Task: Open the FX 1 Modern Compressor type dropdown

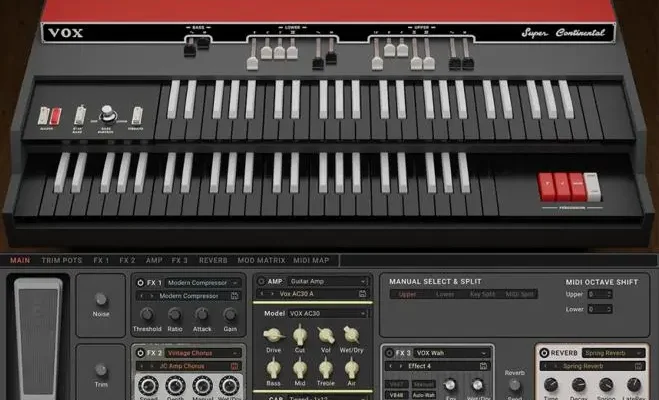Action: tap(204, 283)
